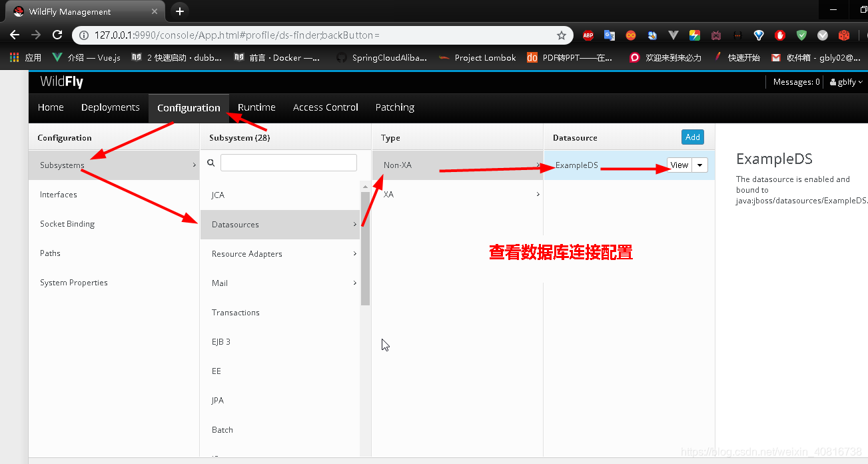Bookmark this page with the star icon
The width and height of the screenshot is (868, 464).
(562, 35)
